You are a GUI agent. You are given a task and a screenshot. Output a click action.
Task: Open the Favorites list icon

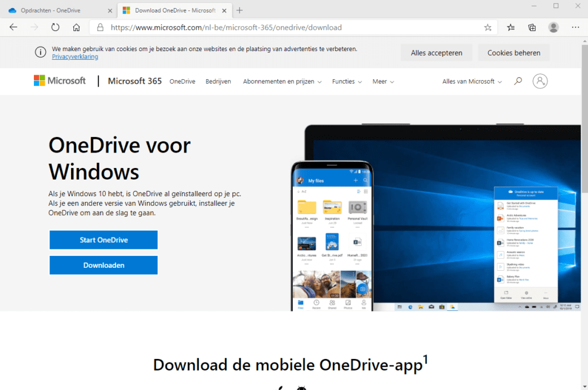point(510,28)
